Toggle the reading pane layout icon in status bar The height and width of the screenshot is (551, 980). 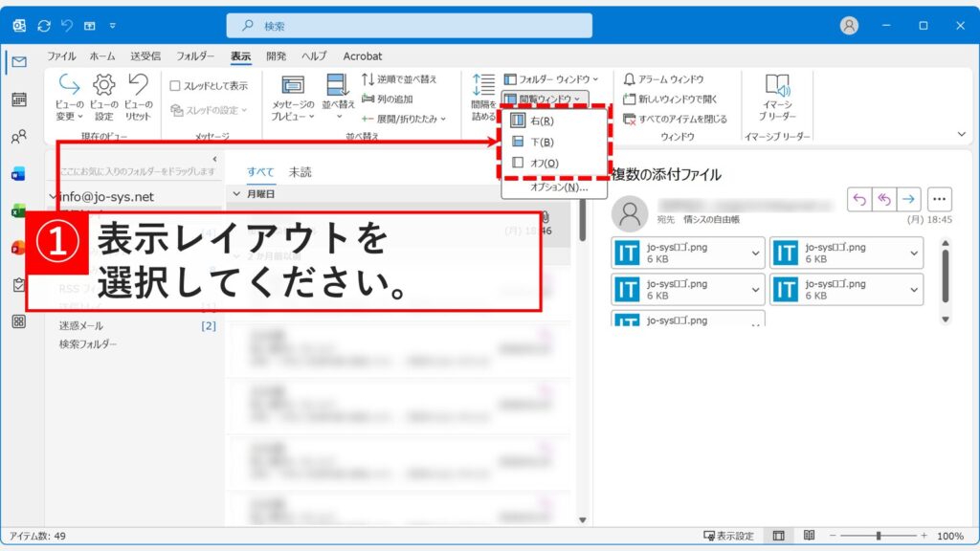[778, 537]
